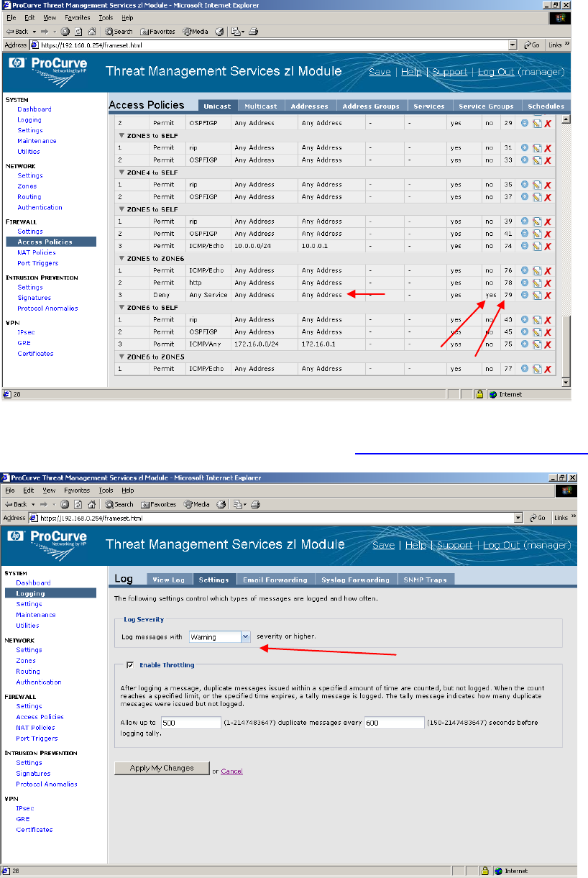Open the Log Severity Warning dropdown

pos(245,636)
